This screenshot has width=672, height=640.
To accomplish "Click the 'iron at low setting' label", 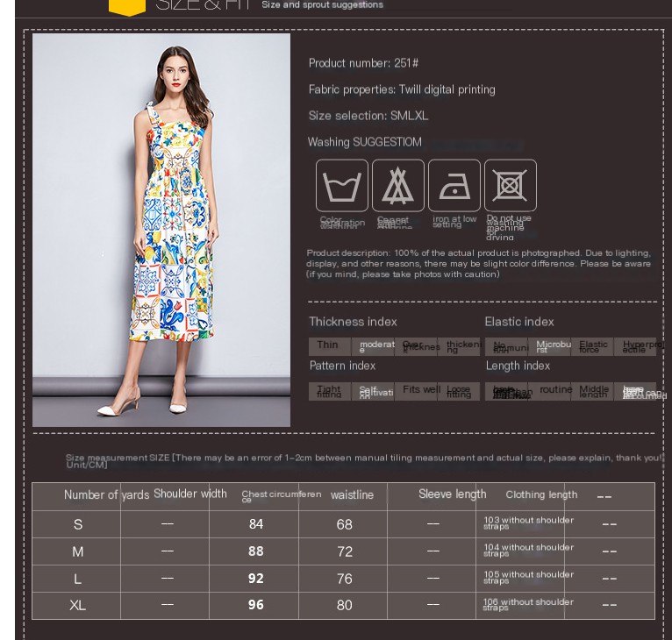I will point(454,221).
